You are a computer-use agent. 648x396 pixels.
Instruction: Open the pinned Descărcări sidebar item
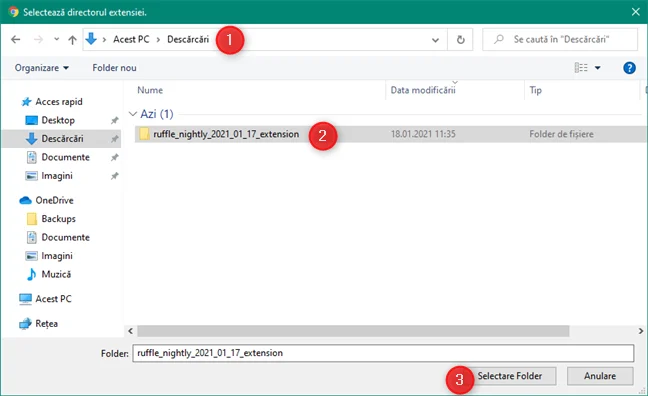pyautogui.click(x=62, y=138)
